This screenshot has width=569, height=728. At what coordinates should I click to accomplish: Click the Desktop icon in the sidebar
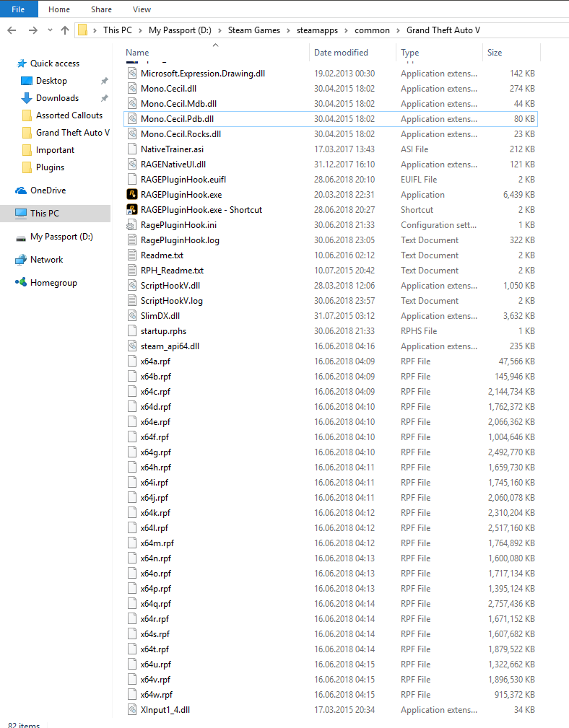[x=27, y=81]
